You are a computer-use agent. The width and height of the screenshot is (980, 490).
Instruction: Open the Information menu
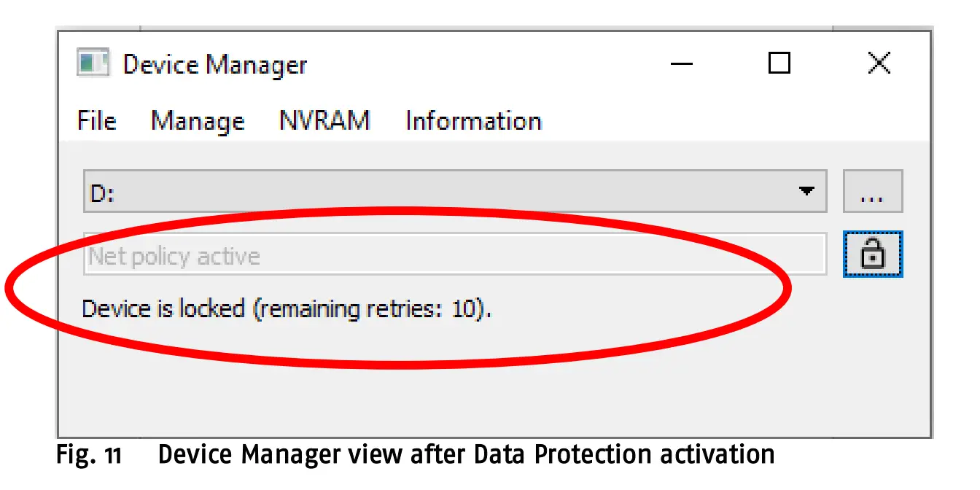point(472,120)
